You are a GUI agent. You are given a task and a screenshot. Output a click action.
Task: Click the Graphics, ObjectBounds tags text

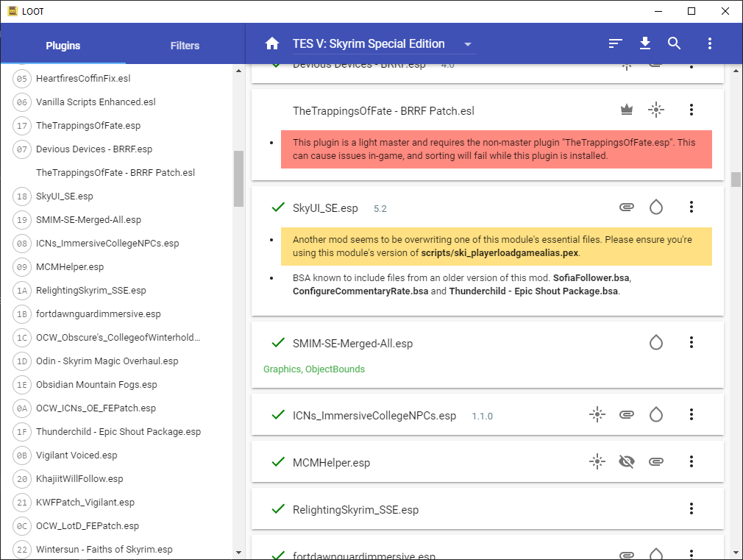[x=314, y=369]
